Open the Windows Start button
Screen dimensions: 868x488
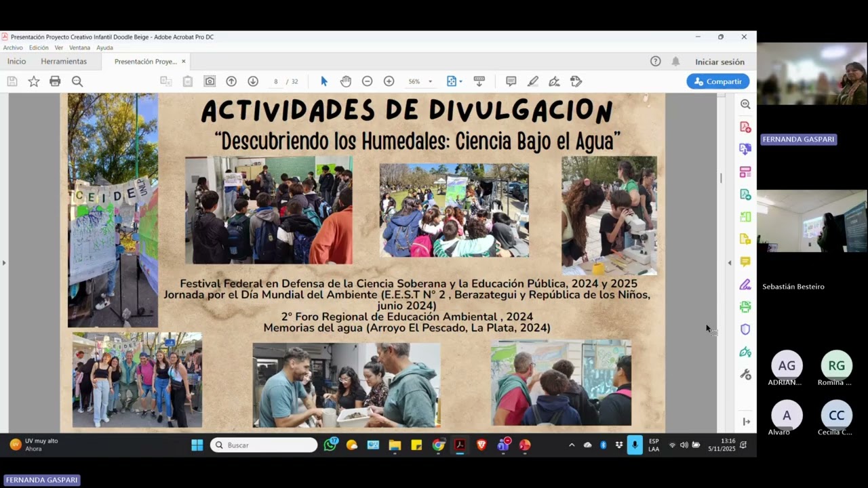197,445
